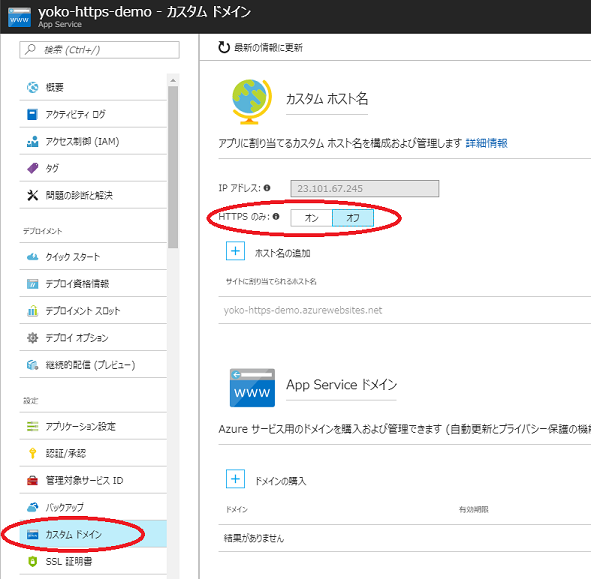Image resolution: width=591 pixels, height=579 pixels.
Task: Click the SSL 証明書 shield icon
Action: click(32, 561)
